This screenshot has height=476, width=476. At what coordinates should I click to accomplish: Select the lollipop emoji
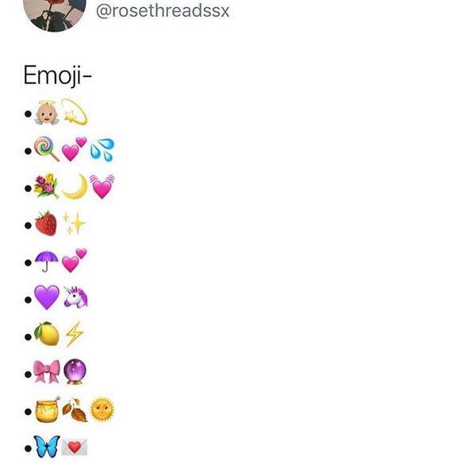[x=46, y=148]
